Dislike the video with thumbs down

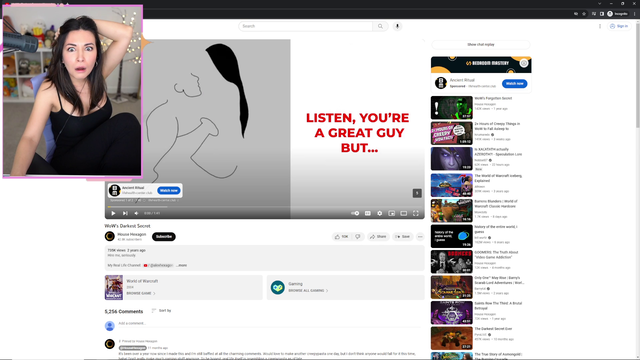pos(358,237)
